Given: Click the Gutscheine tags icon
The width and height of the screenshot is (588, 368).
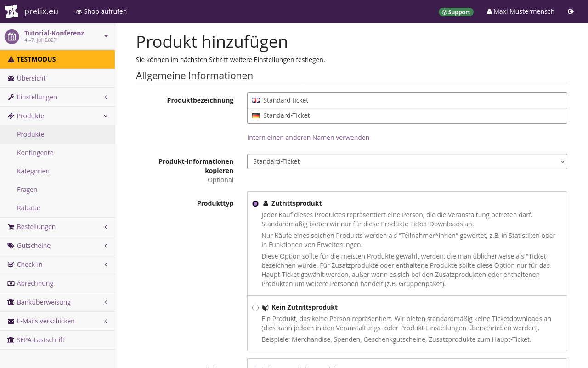Looking at the screenshot, I should point(11,246).
